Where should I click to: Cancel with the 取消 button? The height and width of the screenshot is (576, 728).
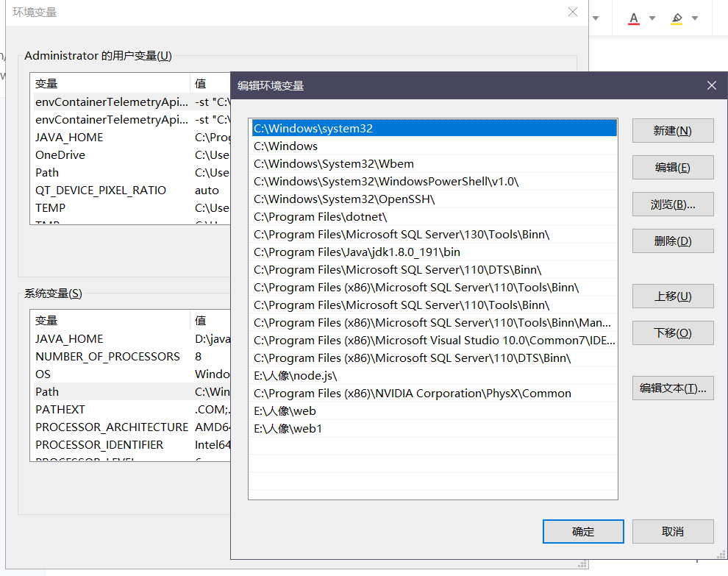(x=673, y=531)
